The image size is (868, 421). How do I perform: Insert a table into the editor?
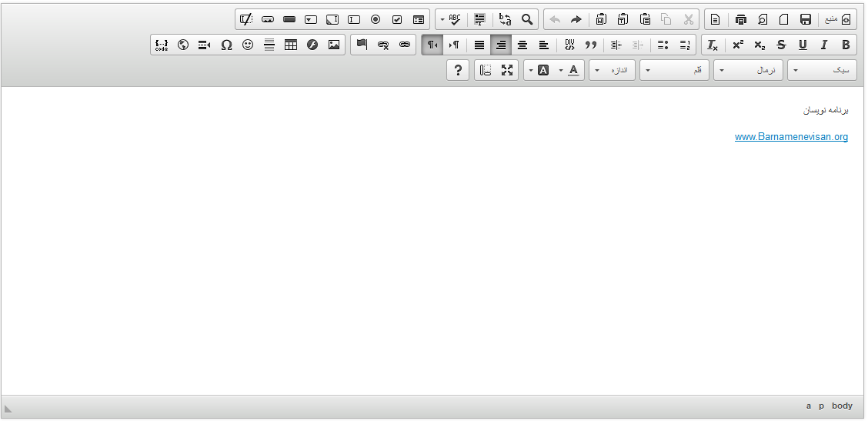coord(291,45)
